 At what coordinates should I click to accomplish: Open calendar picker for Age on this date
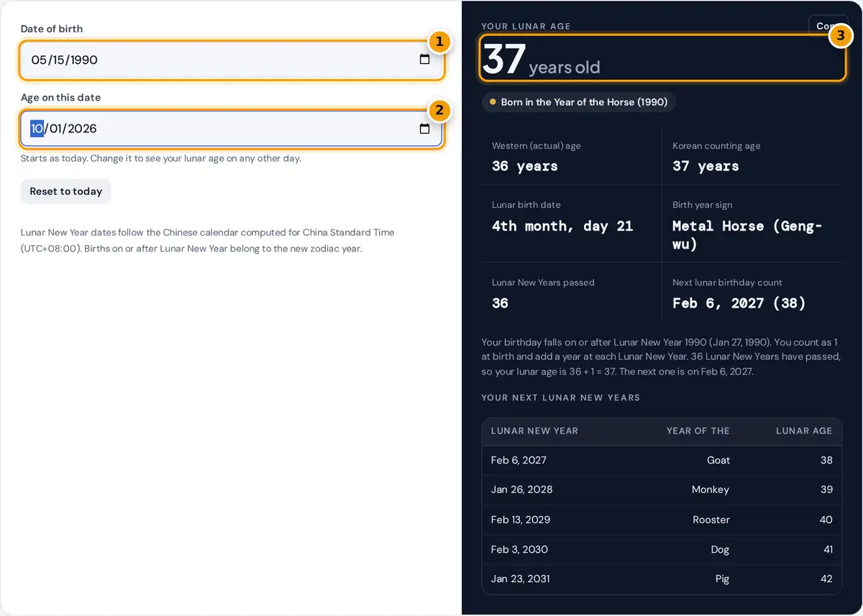tap(424, 129)
